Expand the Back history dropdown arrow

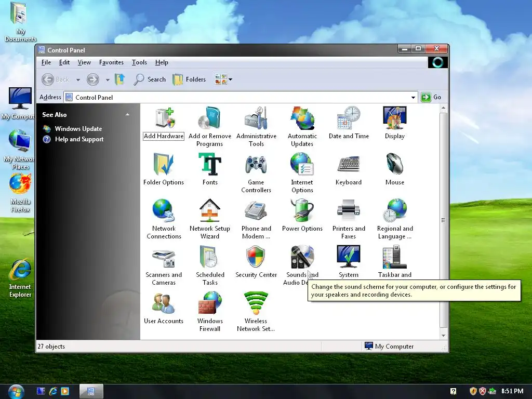(x=78, y=79)
